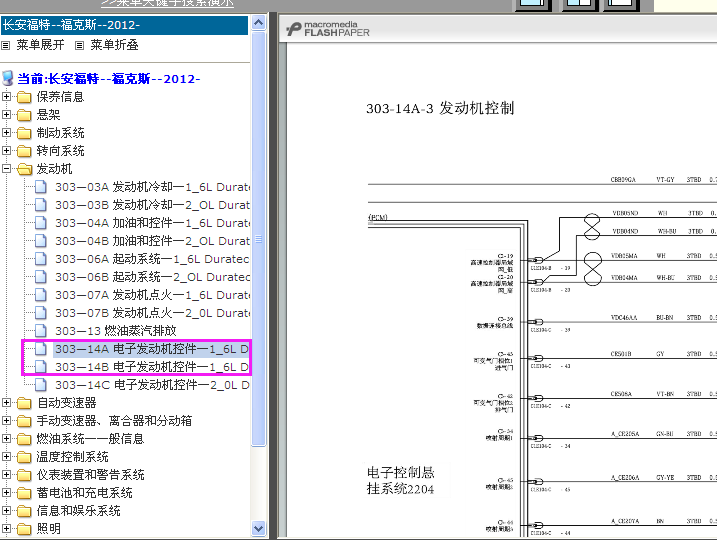Click document icon for 303—04B 加油和控件
Viewport: 717px width, 540px height.
[x=41, y=241]
